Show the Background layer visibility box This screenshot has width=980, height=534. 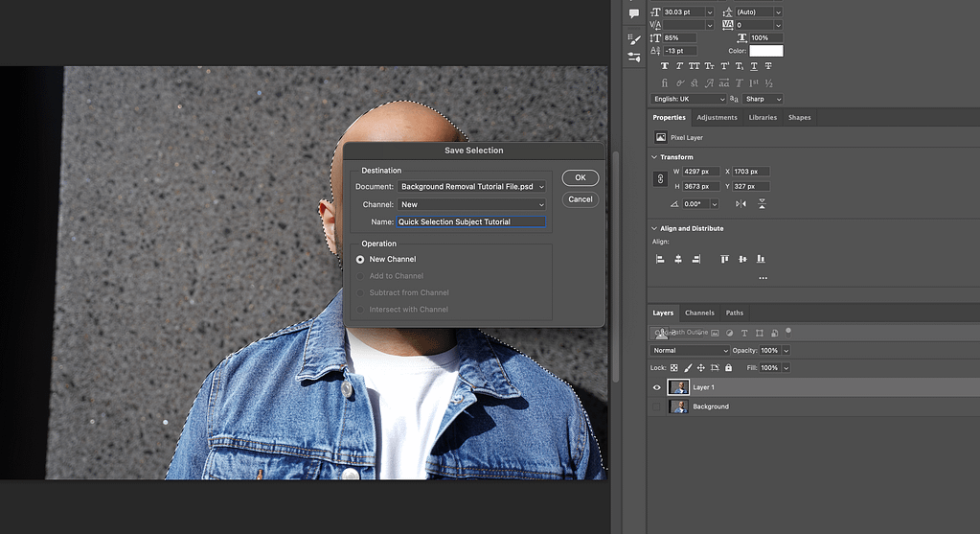(x=657, y=406)
